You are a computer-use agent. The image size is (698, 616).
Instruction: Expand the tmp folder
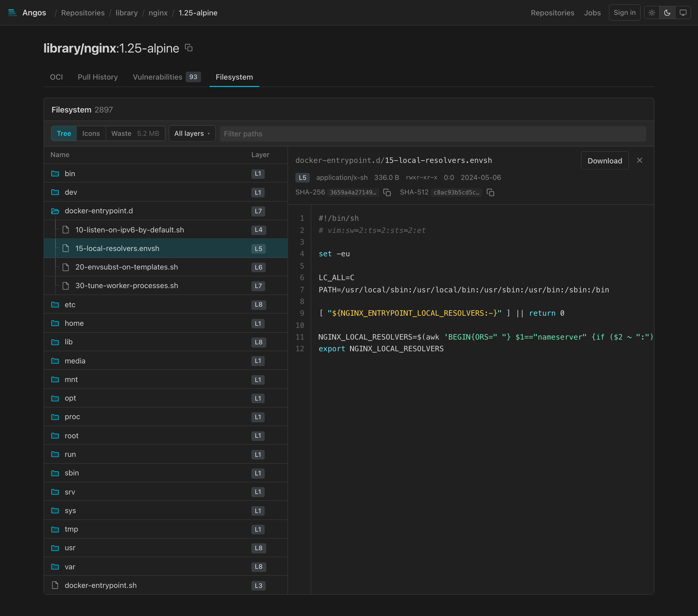point(166,529)
